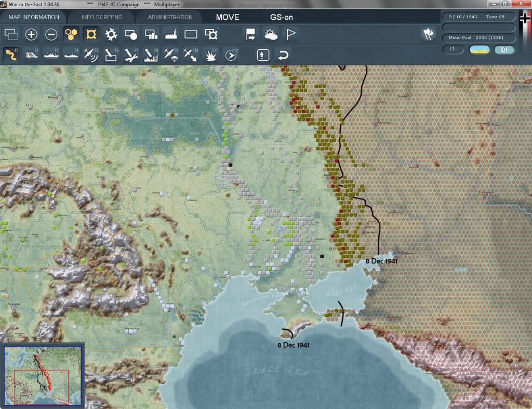Switch to the INFO SCREENS tab
Screen dimensions: 532x409
(x=101, y=17)
